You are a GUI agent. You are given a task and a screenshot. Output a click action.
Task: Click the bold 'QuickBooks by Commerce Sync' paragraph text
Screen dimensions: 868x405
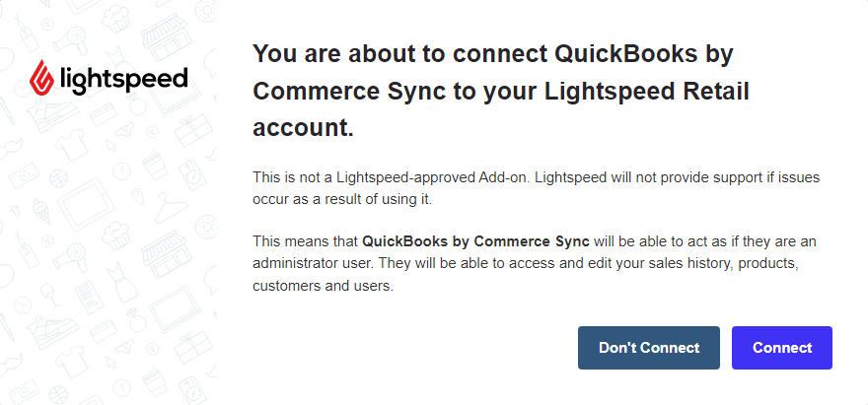point(475,241)
